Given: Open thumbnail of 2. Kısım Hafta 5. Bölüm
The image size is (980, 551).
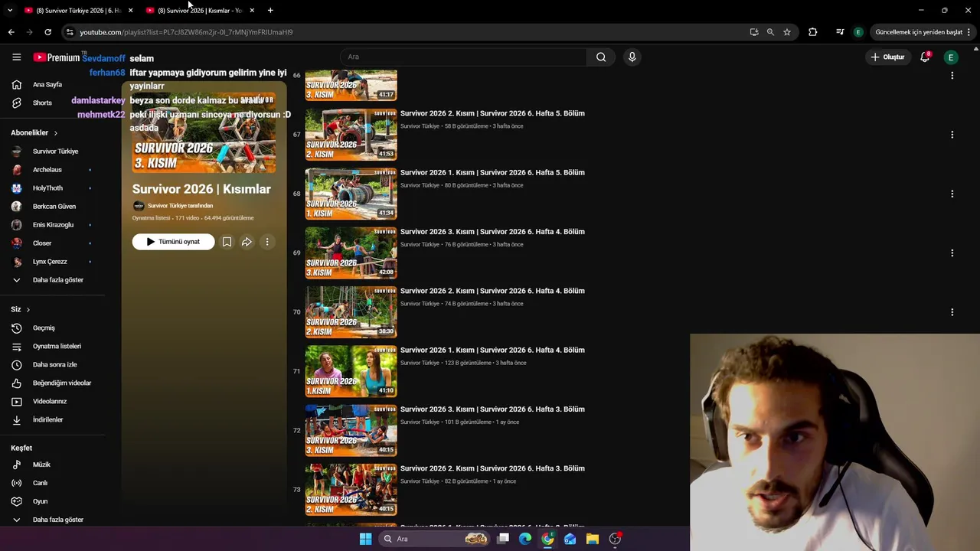Looking at the screenshot, I should point(351,135).
